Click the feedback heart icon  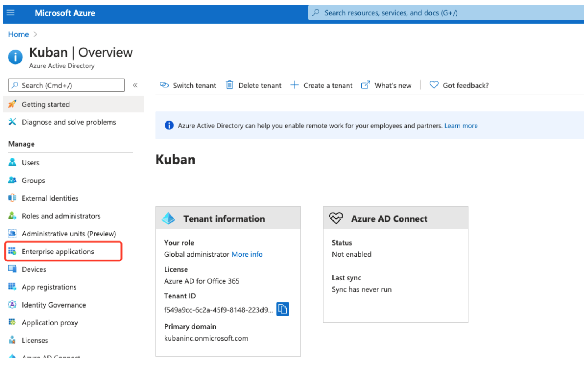pos(434,85)
